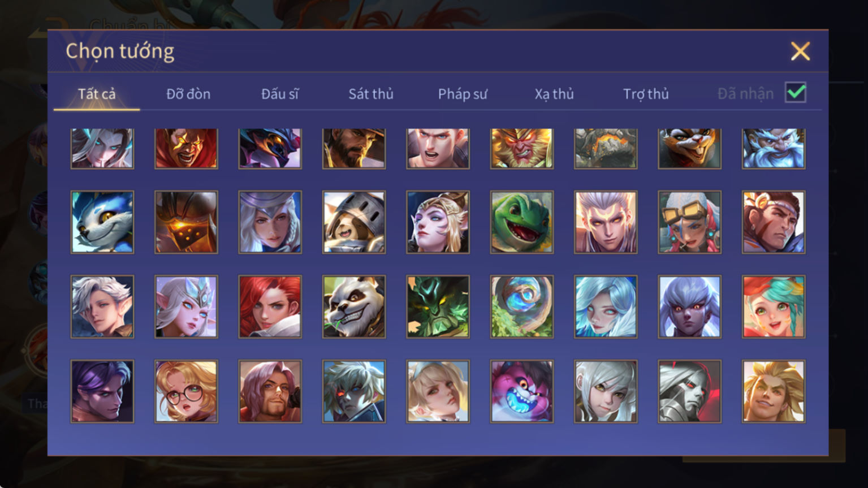Open the Trợ thủ tab
Image resolution: width=868 pixels, height=488 pixels.
(x=646, y=94)
